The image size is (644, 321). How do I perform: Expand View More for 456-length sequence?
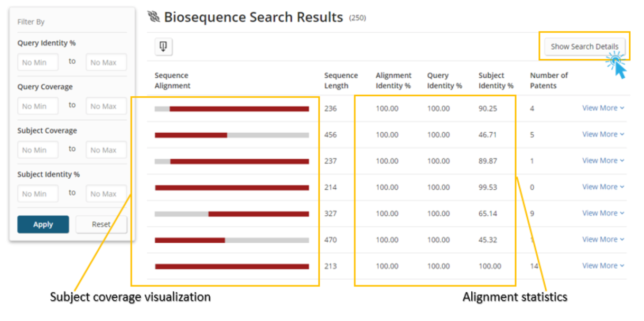pos(603,134)
